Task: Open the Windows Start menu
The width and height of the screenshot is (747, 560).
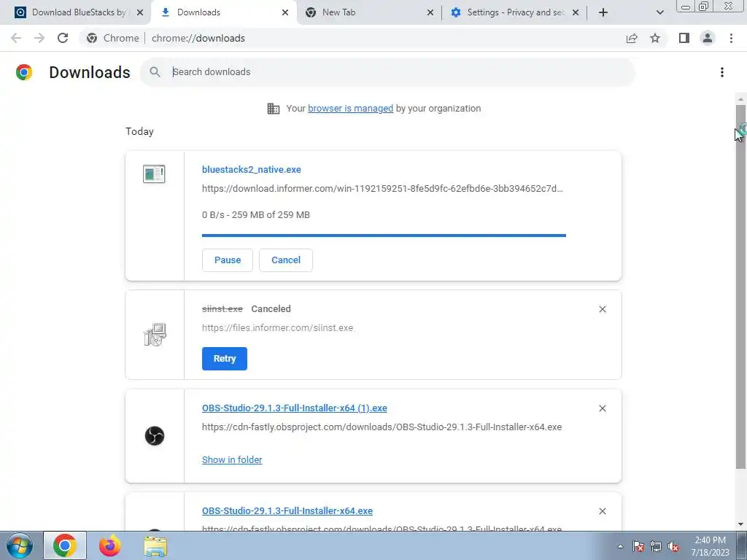Action: pyautogui.click(x=19, y=546)
